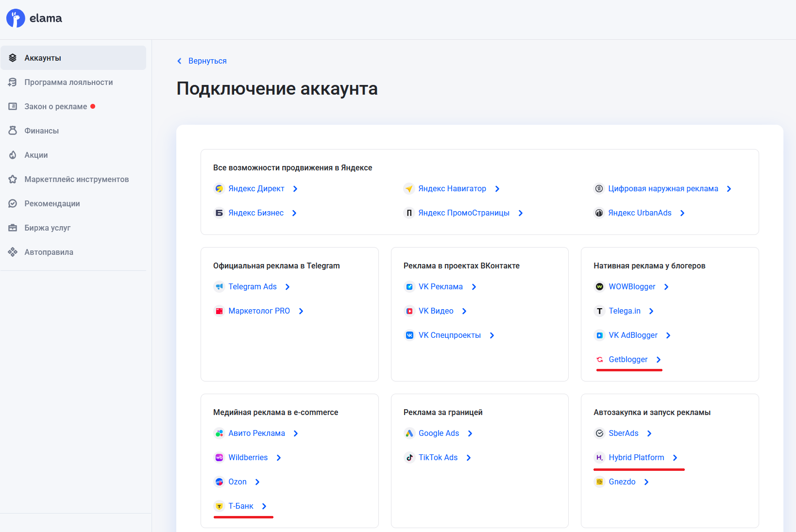Open Маркетплейс инструментов menu item

pos(73,179)
